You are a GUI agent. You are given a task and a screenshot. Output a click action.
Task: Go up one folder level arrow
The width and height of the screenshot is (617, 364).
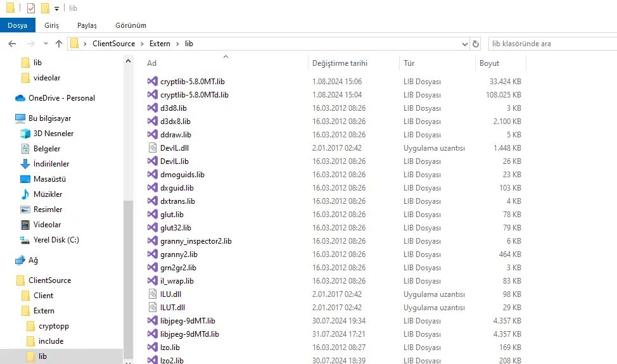point(59,44)
